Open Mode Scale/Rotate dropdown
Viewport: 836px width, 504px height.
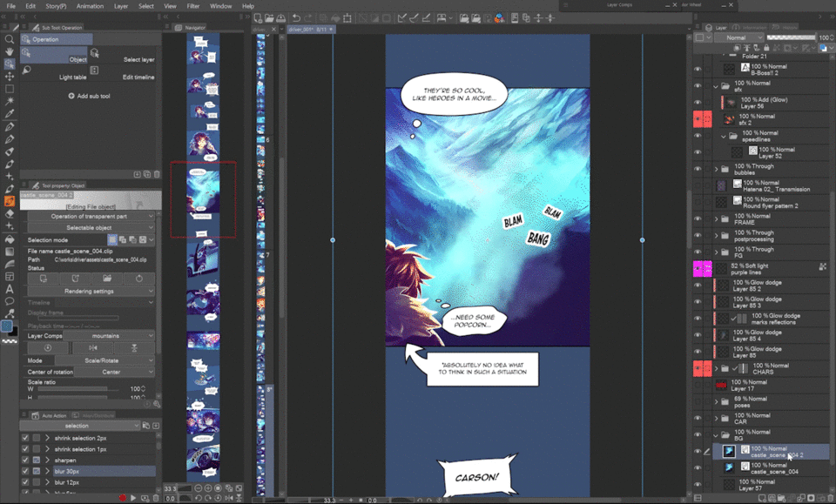click(x=105, y=360)
